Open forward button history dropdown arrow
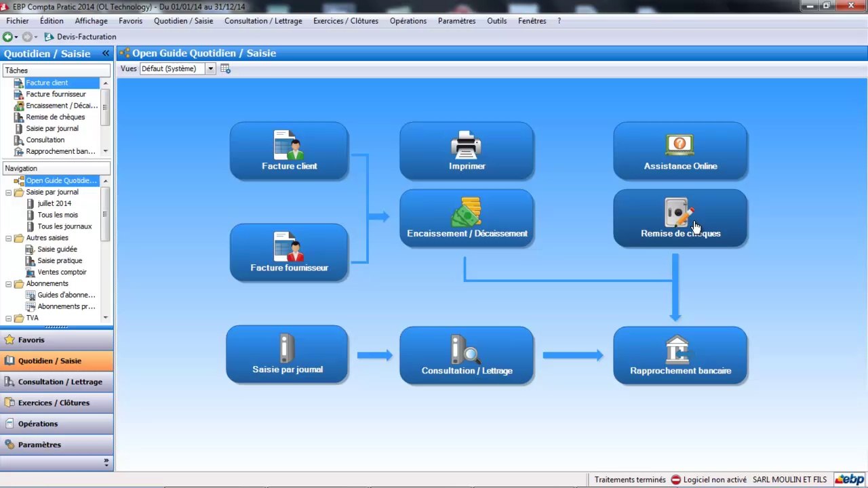 pyautogui.click(x=35, y=37)
